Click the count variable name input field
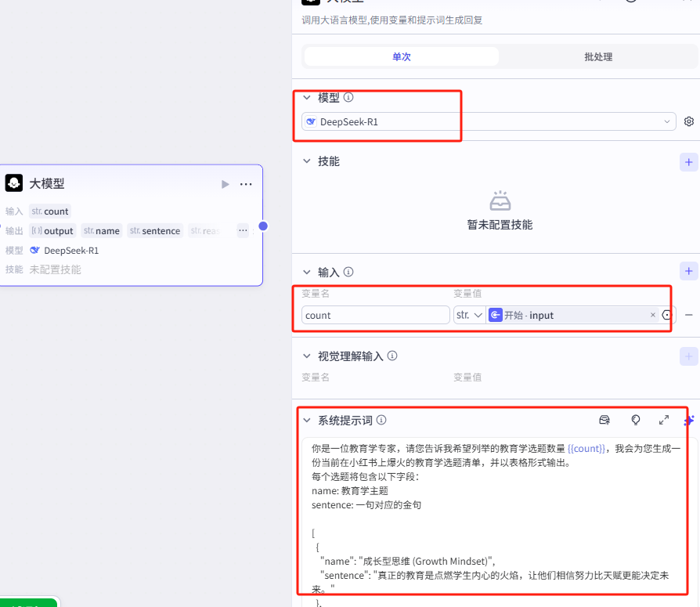Viewport: 700px width, 607px height. 375,315
